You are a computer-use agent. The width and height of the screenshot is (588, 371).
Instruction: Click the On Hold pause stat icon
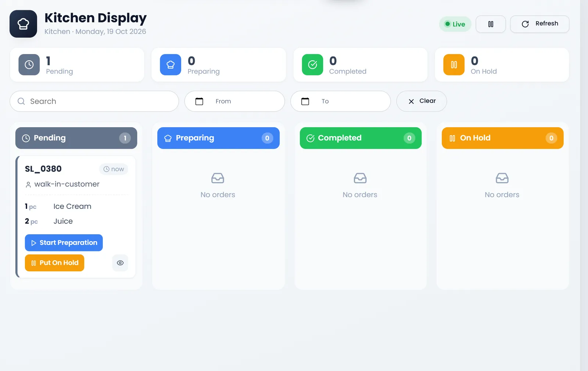454,65
